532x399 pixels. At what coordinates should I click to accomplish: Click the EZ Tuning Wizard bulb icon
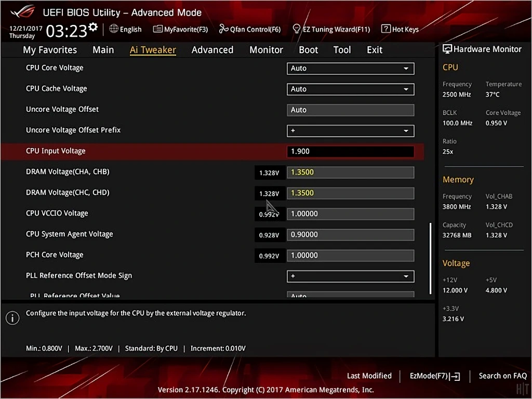click(297, 29)
